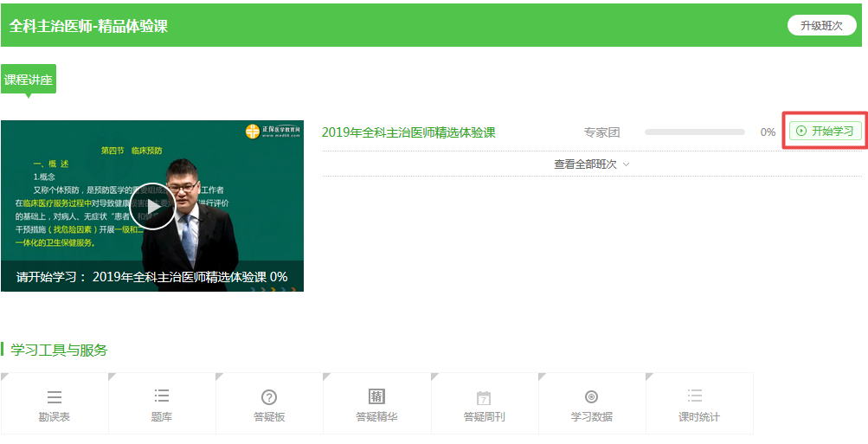This screenshot has height=444, width=868.
Task: Click the 答疑板 label text
Action: (x=269, y=417)
